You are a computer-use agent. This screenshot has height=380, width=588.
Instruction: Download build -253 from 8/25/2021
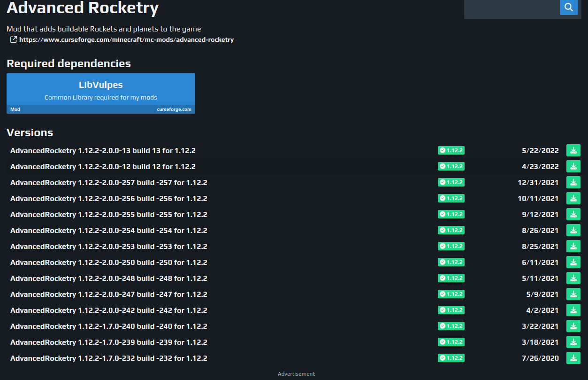tap(573, 246)
